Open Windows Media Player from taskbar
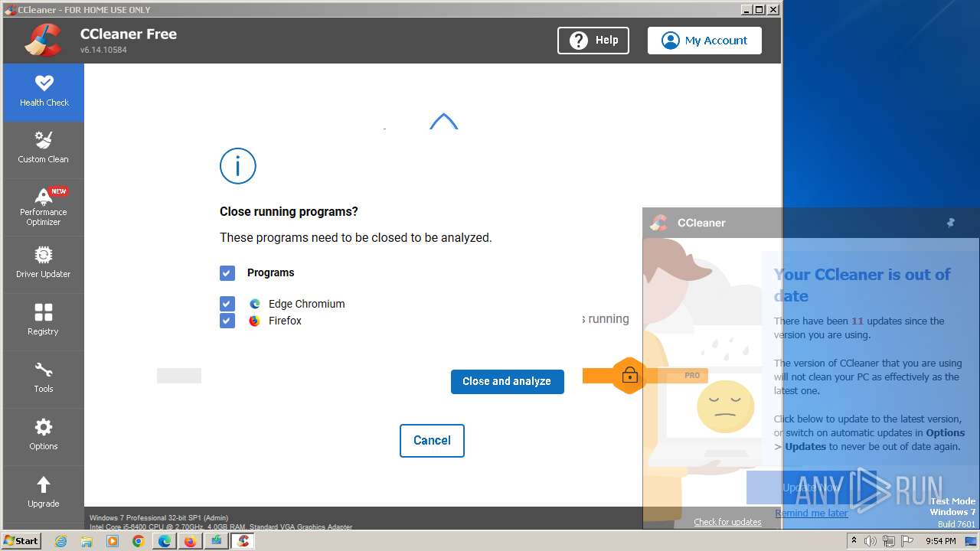Viewport: 980px width, 551px height. click(x=113, y=541)
